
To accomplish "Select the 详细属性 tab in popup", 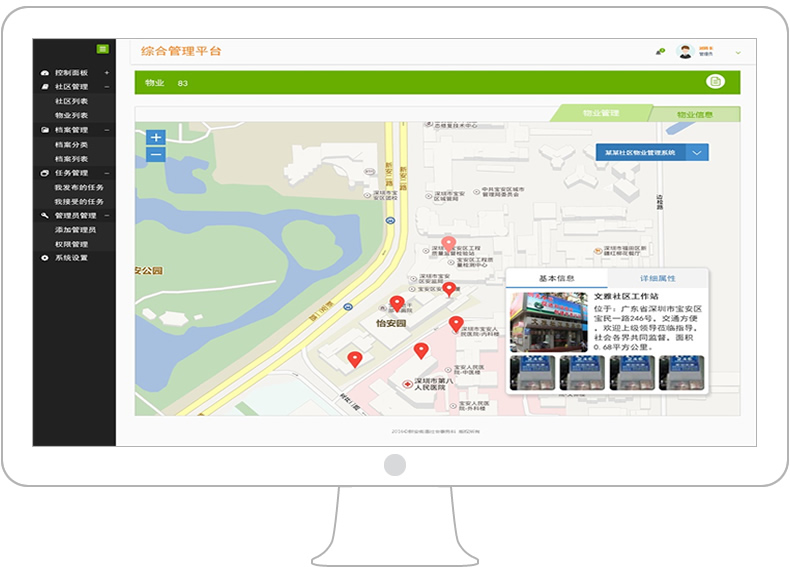I will pyautogui.click(x=657, y=278).
